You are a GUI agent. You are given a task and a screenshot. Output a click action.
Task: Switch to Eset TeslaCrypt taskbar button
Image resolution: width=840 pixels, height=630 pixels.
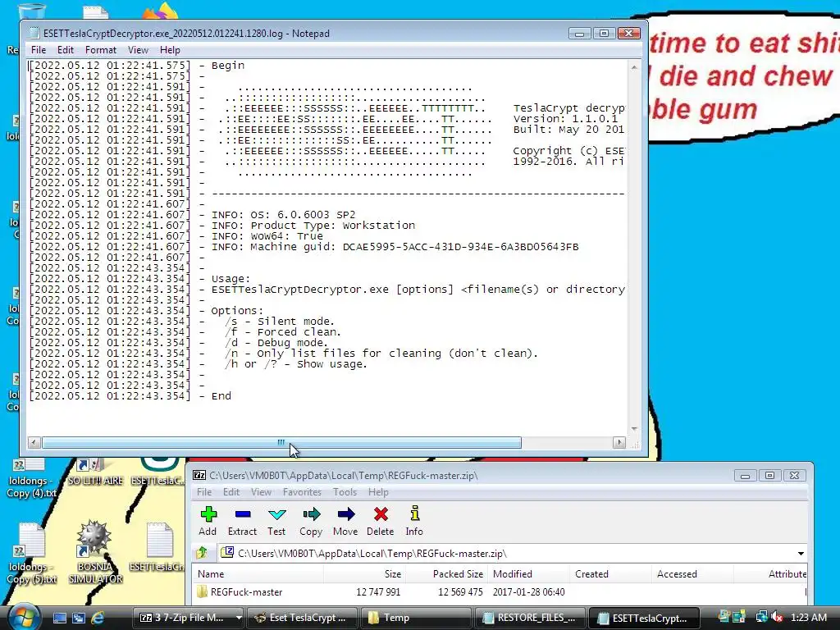point(301,618)
